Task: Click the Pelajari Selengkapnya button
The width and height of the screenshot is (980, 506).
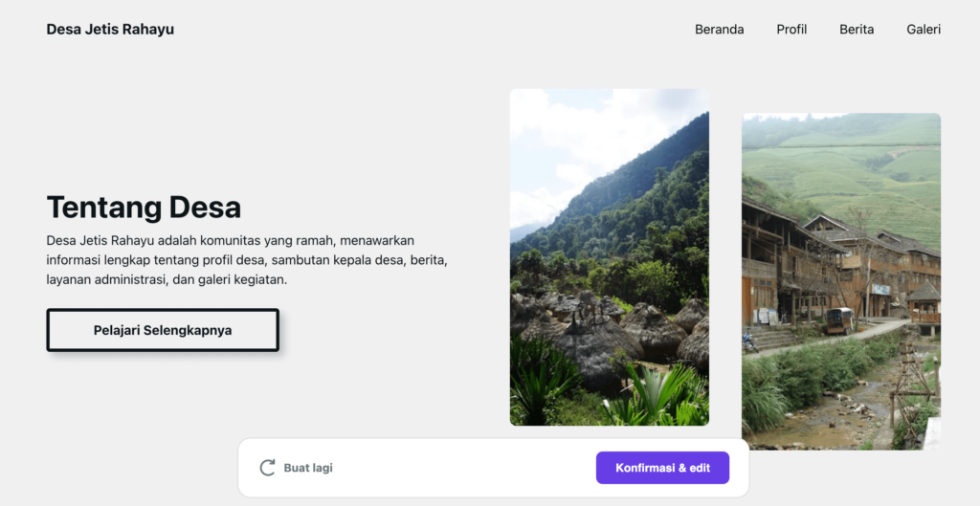Action: coord(163,330)
